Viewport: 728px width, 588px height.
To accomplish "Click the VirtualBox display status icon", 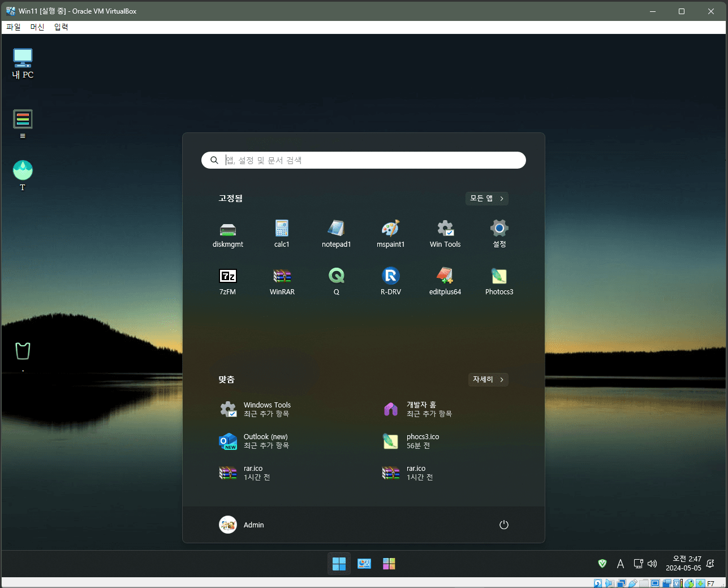I will (655, 583).
